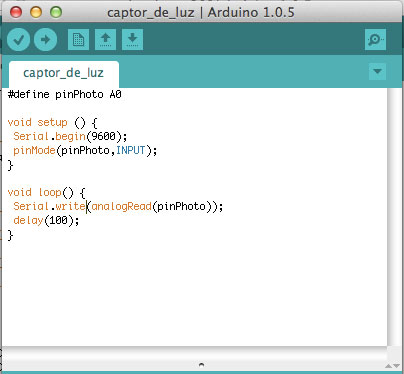
Task: Click the 'pinMode(pinPhoto,INPUT);' line
Action: click(x=85, y=151)
